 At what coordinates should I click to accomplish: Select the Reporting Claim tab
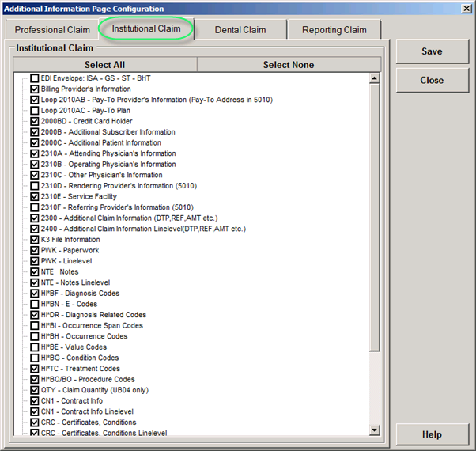334,30
